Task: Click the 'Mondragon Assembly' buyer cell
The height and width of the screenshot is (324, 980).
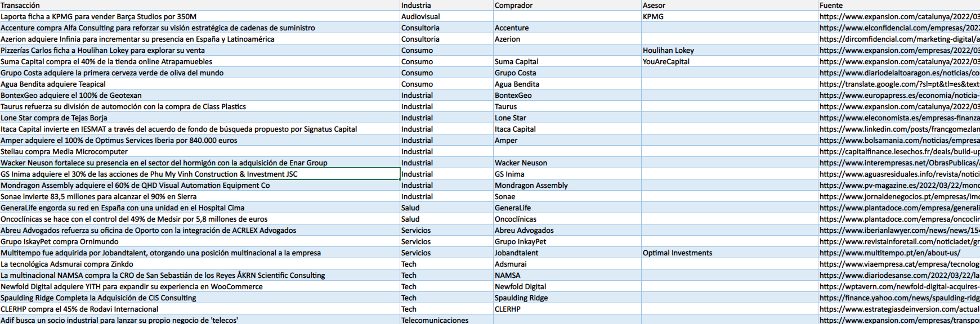Action: [x=567, y=185]
